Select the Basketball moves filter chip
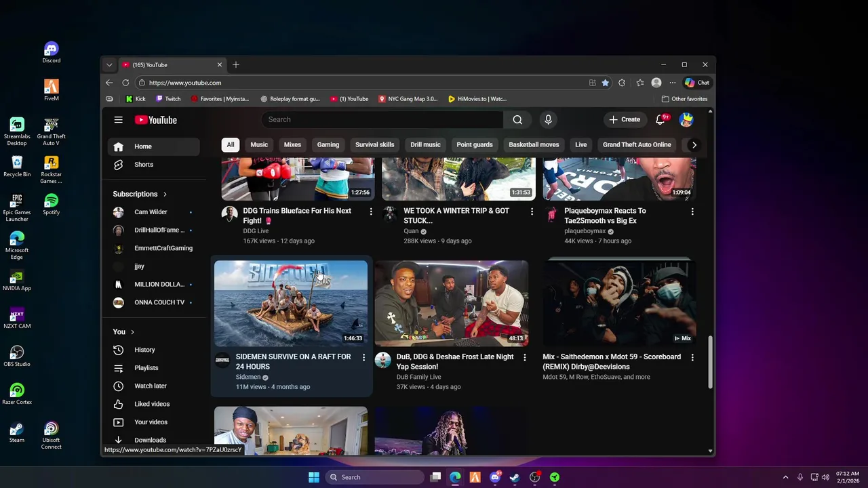The height and width of the screenshot is (488, 868). (534, 144)
